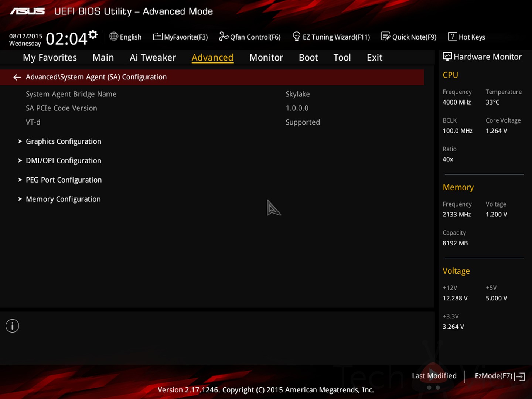Expand PEG Port Configuration arrow
Image resolution: width=532 pixels, height=399 pixels.
tap(20, 180)
